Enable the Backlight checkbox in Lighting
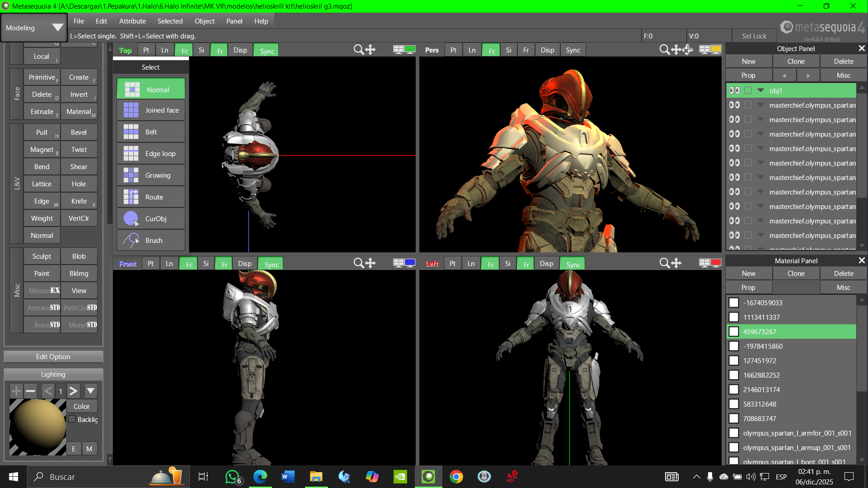Image resolution: width=868 pixels, height=488 pixels. pyautogui.click(x=72, y=419)
